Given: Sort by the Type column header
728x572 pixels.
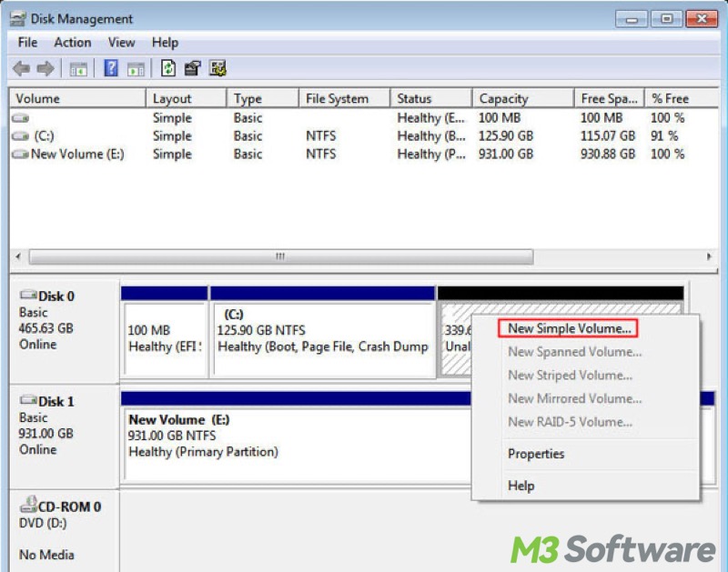Looking at the screenshot, I should coord(262,98).
